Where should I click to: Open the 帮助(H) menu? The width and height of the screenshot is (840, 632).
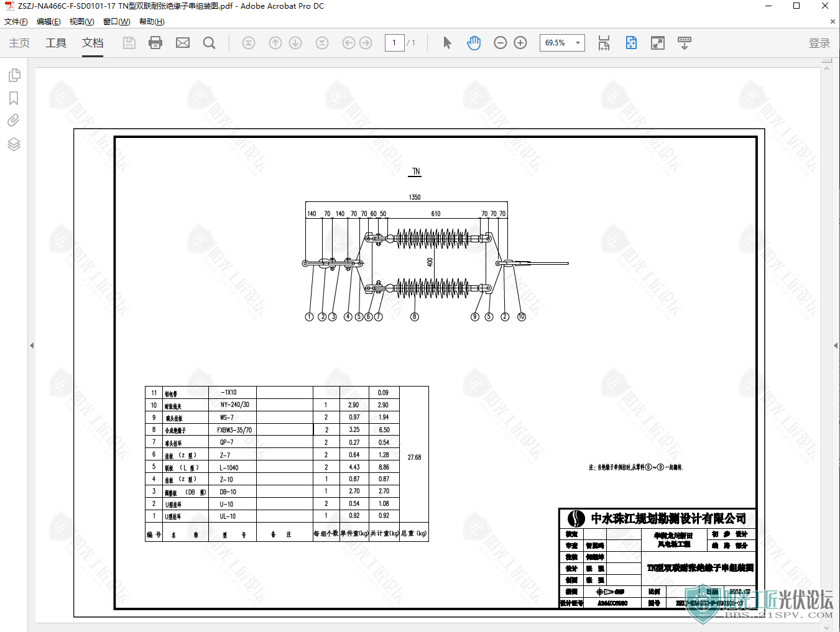tap(152, 22)
